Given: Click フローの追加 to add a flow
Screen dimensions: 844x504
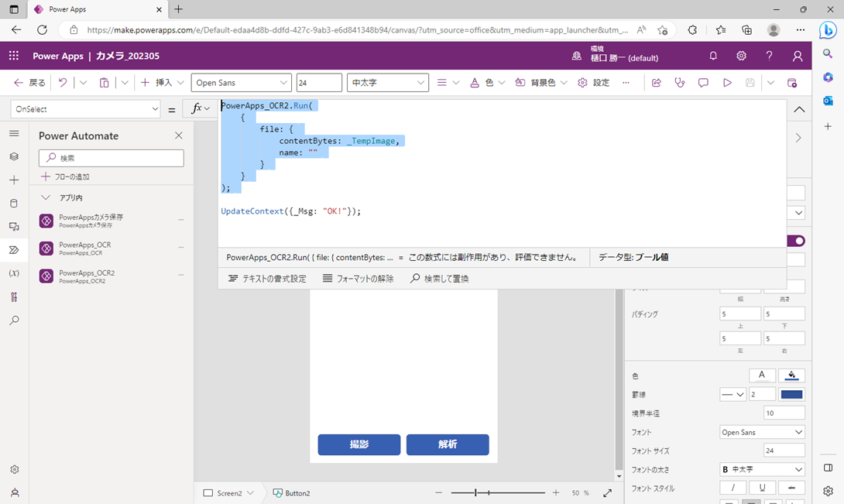Looking at the screenshot, I should 65,177.
